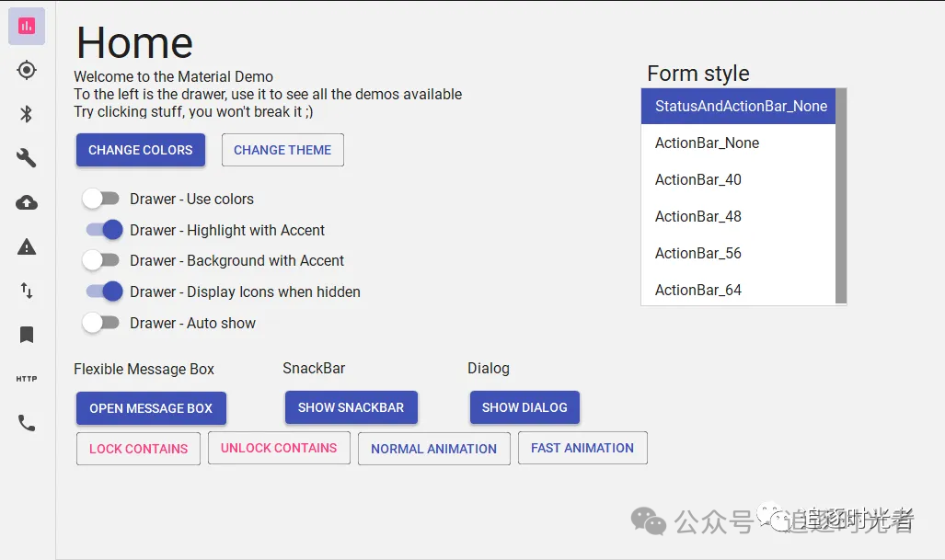Screen dimensions: 945x560
Task: Choose ActionBar_48 form style
Action: pos(738,216)
